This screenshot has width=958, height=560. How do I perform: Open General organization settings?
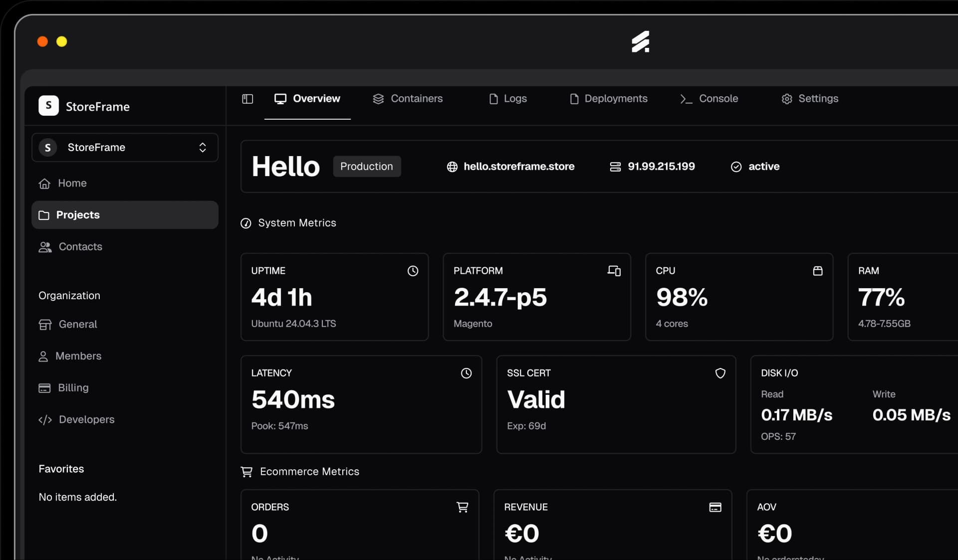pos(77,325)
